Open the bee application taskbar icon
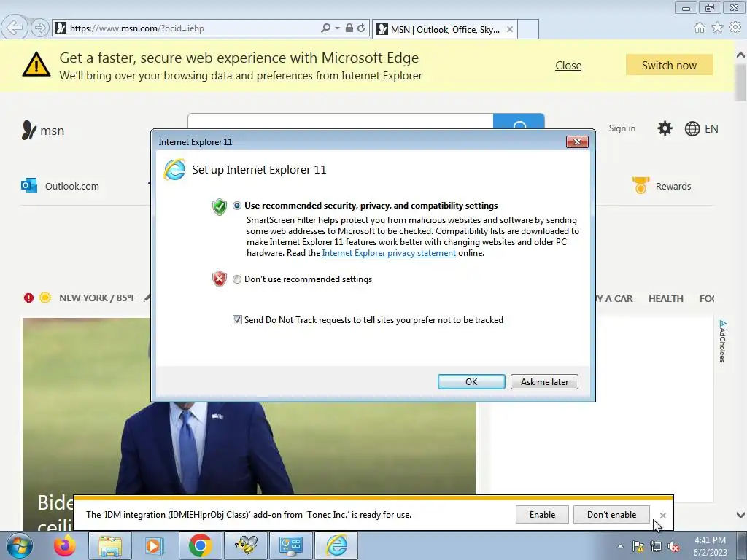The height and width of the screenshot is (560, 747). click(x=246, y=545)
